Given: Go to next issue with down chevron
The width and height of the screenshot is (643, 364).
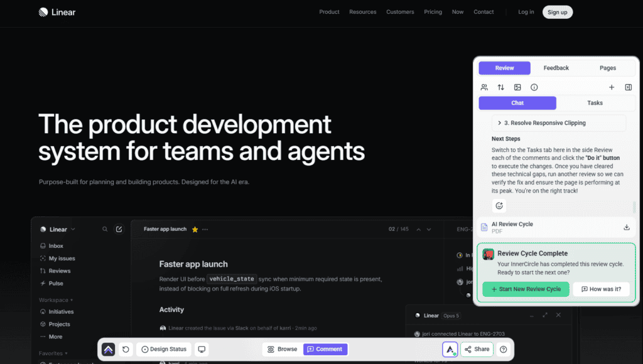Looking at the screenshot, I should click(x=429, y=230).
